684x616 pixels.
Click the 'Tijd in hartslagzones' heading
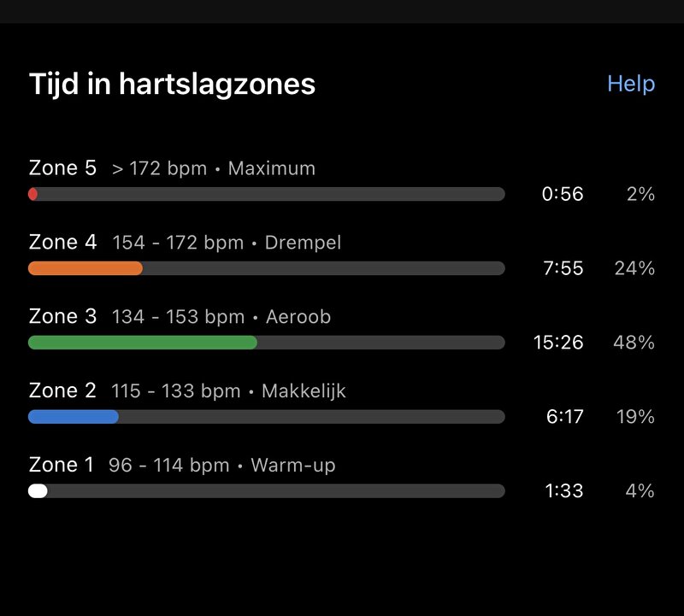(x=172, y=84)
